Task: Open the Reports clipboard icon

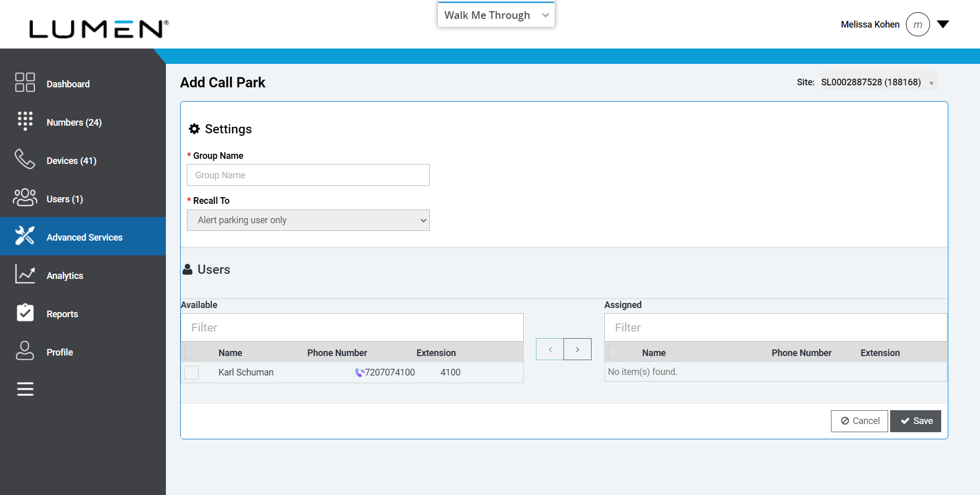Action: 25,313
